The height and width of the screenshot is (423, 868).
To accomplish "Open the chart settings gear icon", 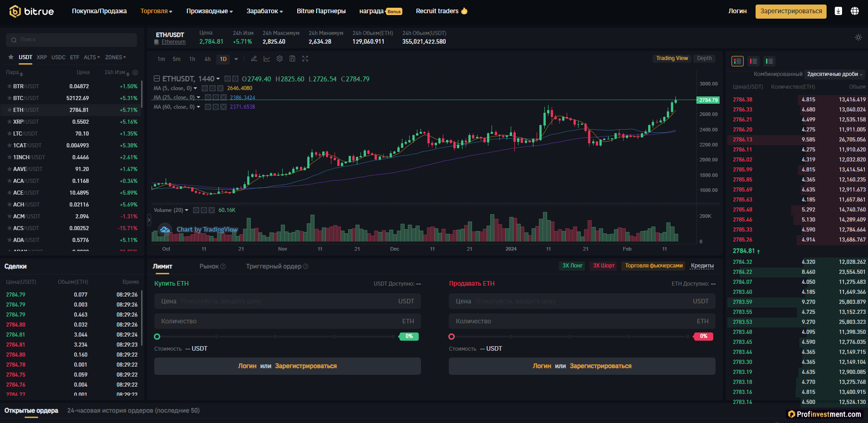I will click(279, 59).
